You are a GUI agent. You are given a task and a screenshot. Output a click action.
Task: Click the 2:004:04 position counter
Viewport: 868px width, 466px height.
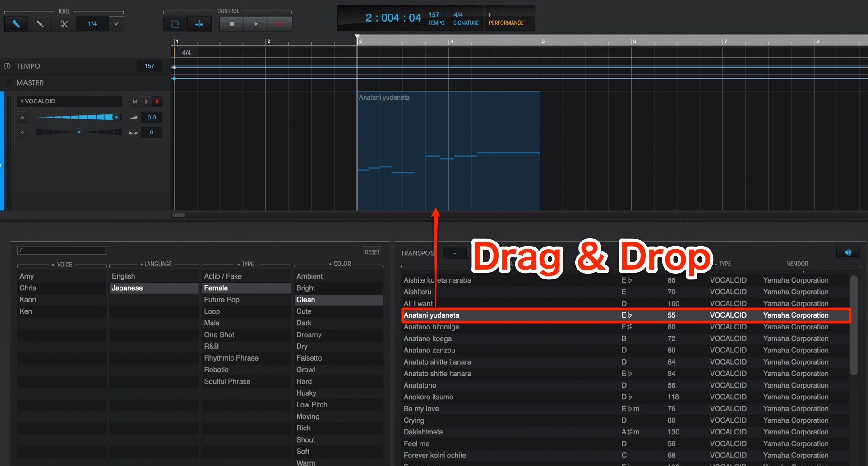pyautogui.click(x=393, y=18)
